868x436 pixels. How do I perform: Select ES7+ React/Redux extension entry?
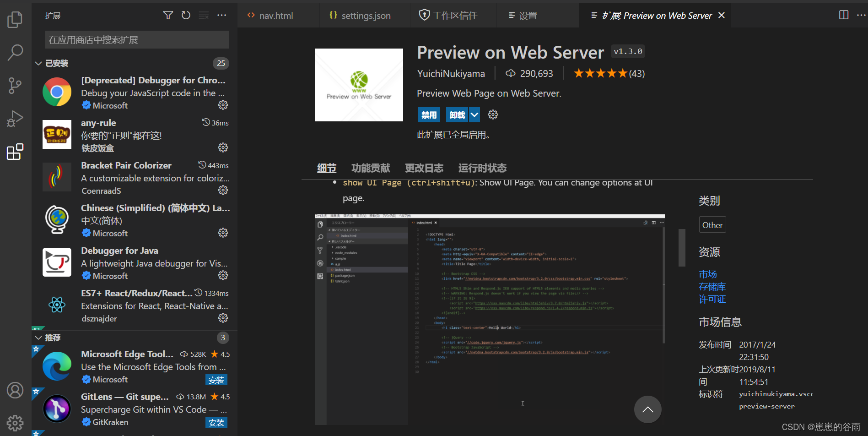point(135,305)
